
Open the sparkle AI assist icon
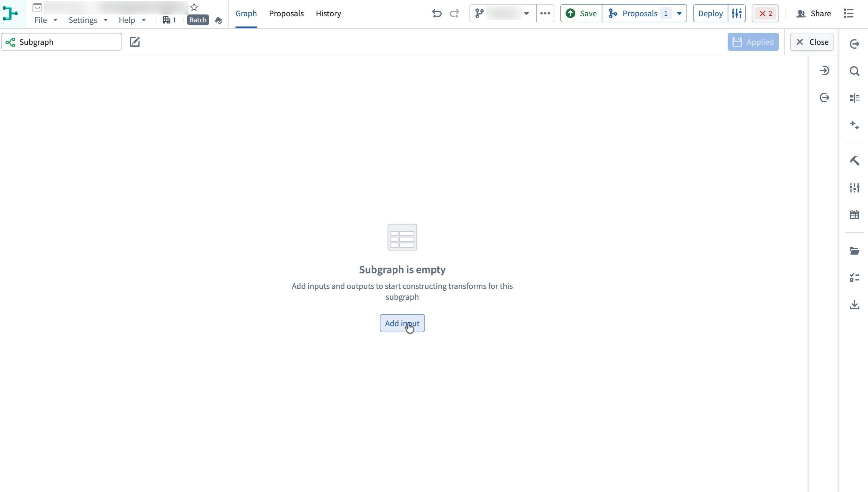[854, 125]
